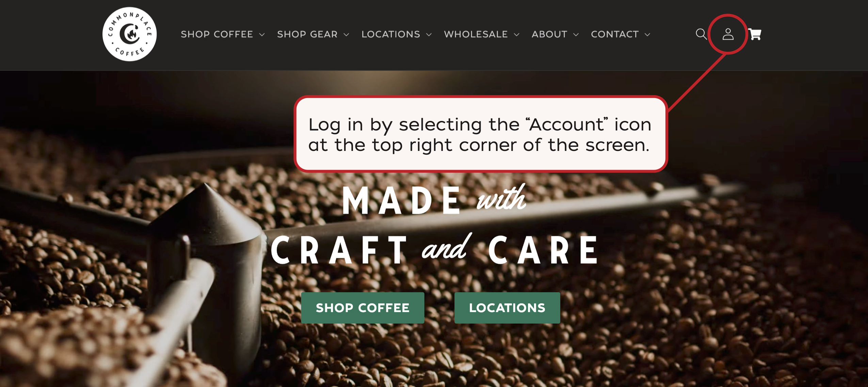The height and width of the screenshot is (387, 868).
Task: Open the About menu item
Action: pyautogui.click(x=549, y=34)
